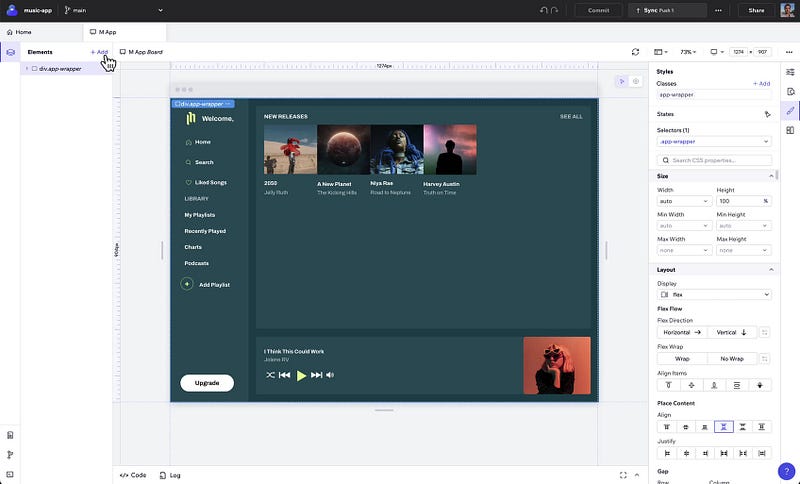Screen dimensions: 800x484
Task: Click the Search CSS properties field
Action: point(714,160)
